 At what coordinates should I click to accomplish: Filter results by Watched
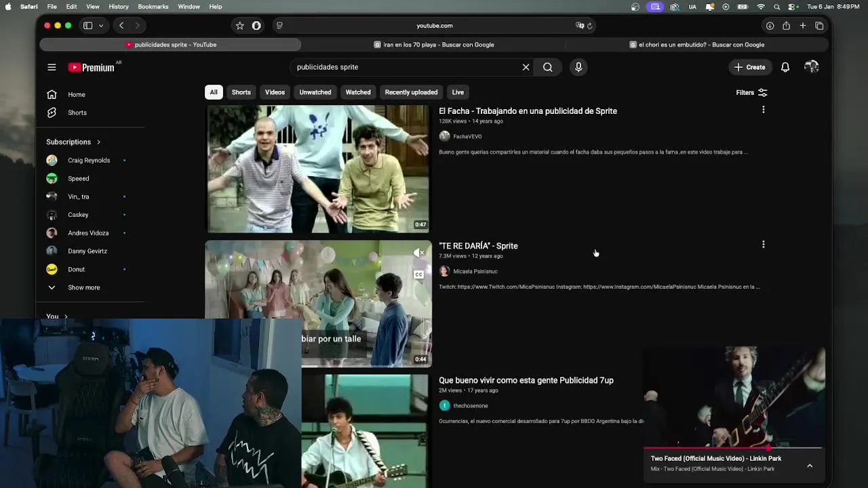(x=358, y=92)
